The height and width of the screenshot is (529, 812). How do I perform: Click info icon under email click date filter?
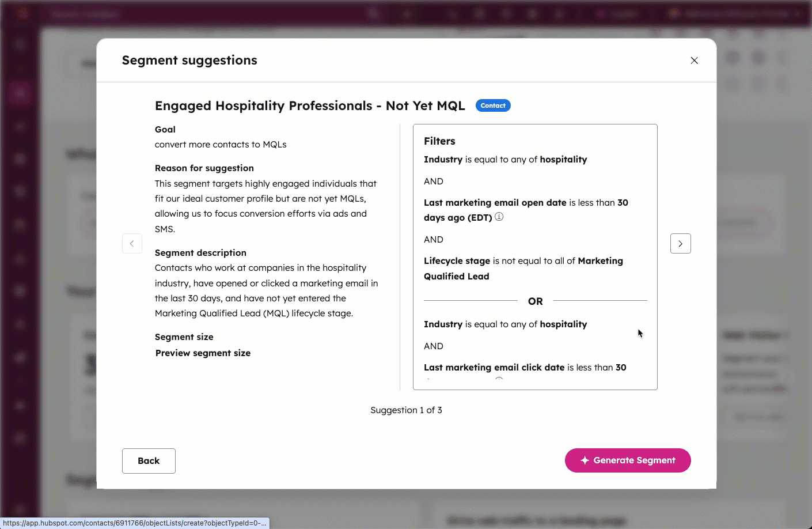[499, 381]
